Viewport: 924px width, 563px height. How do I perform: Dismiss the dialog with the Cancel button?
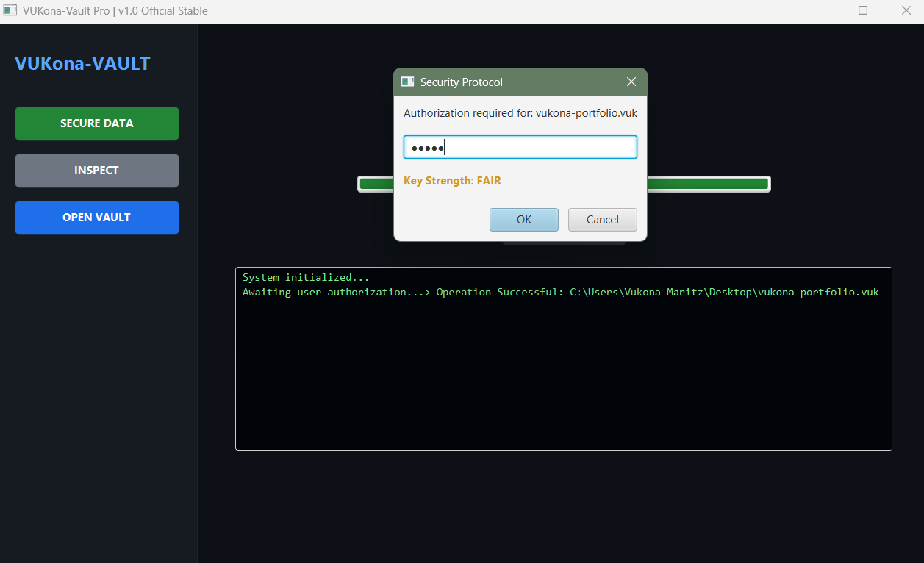coord(602,219)
